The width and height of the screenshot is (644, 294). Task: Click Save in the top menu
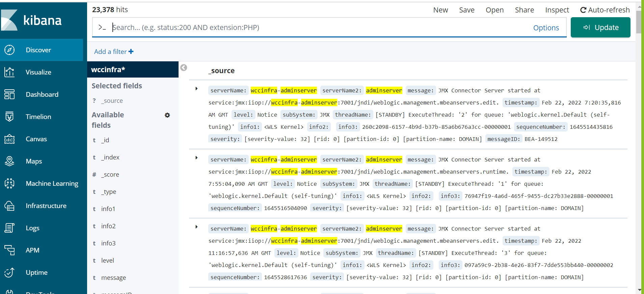(x=467, y=10)
